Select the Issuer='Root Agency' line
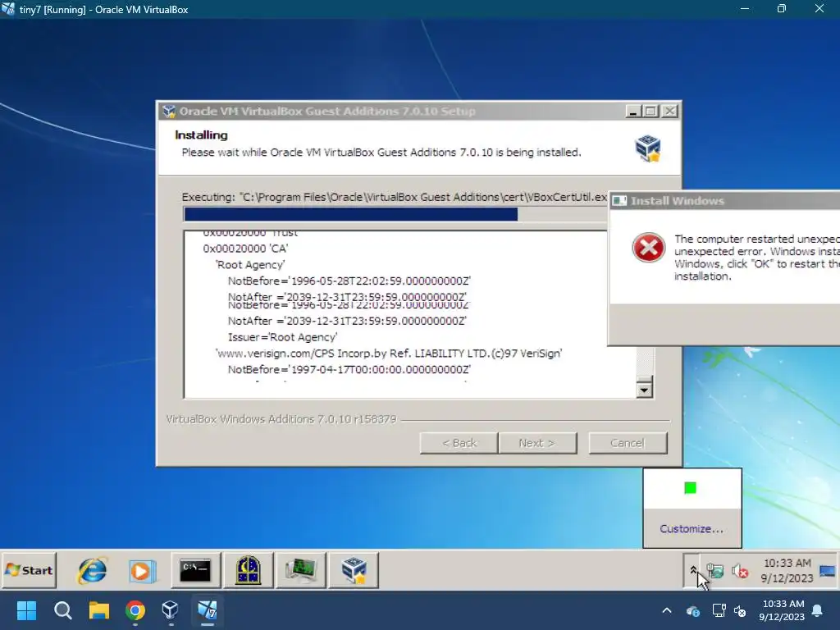Viewport: 840px width, 630px height. point(283,337)
